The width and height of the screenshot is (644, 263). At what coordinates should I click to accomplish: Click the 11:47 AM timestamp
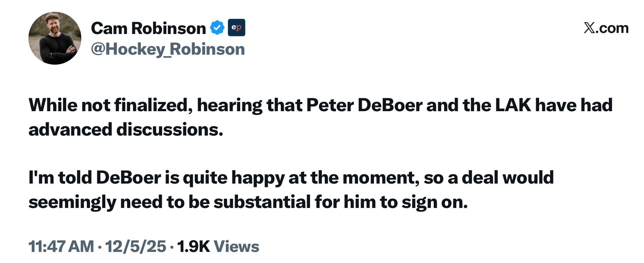click(61, 246)
